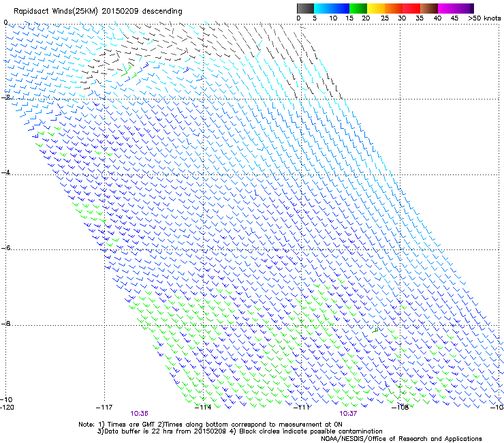Click the red 30-35 knots legend swatch

411,8
